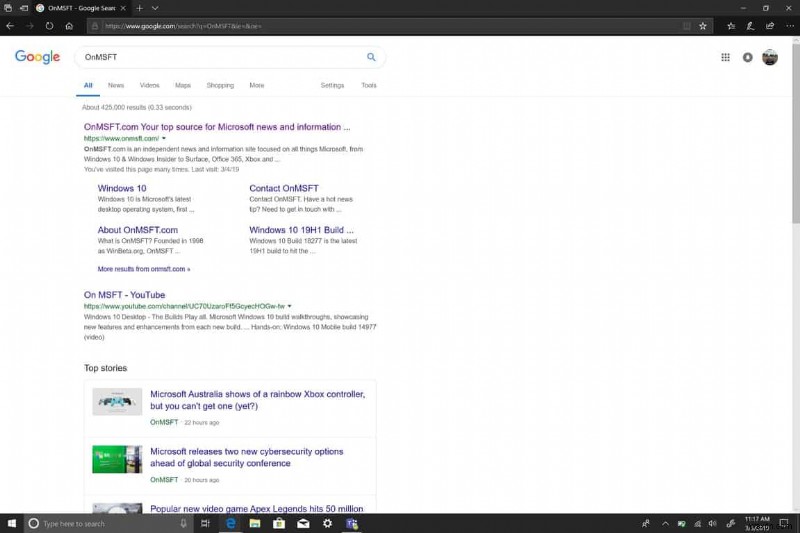800x533 pixels.
Task: Select the OnMSFT - Google Search browser tab
Action: pos(81,8)
